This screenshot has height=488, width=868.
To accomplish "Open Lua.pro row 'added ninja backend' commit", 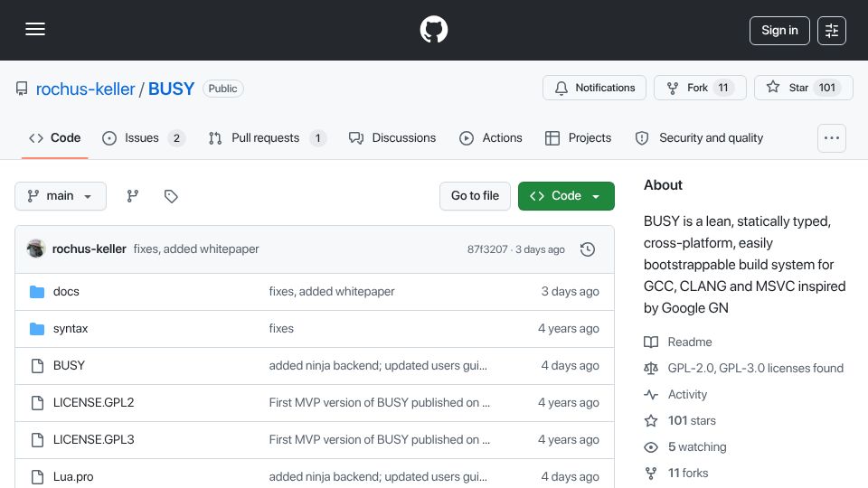I will point(378,477).
